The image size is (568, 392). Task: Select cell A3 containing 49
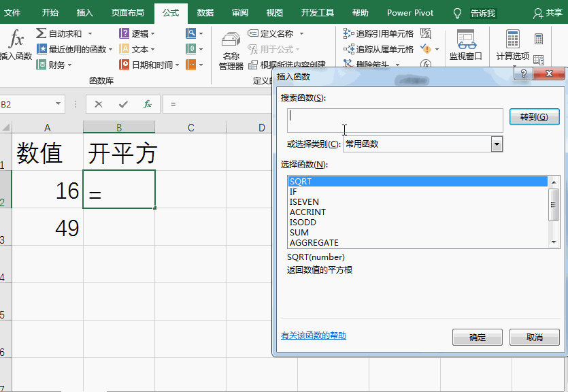click(x=48, y=227)
